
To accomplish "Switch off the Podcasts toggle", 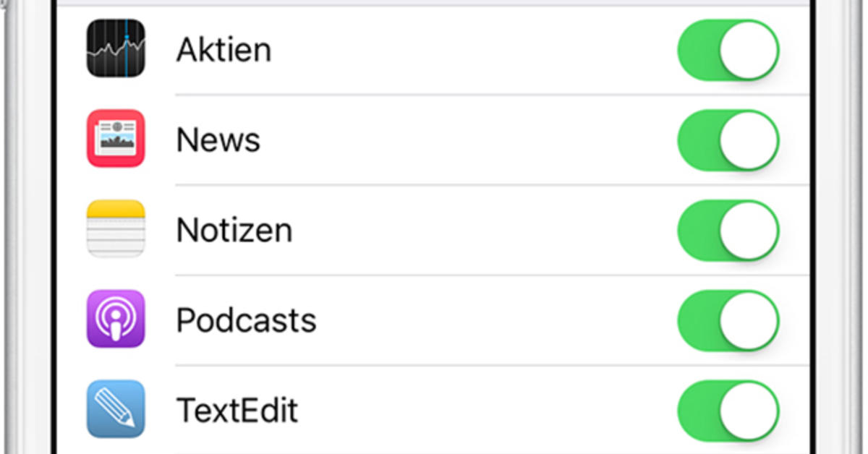I will (x=729, y=321).
